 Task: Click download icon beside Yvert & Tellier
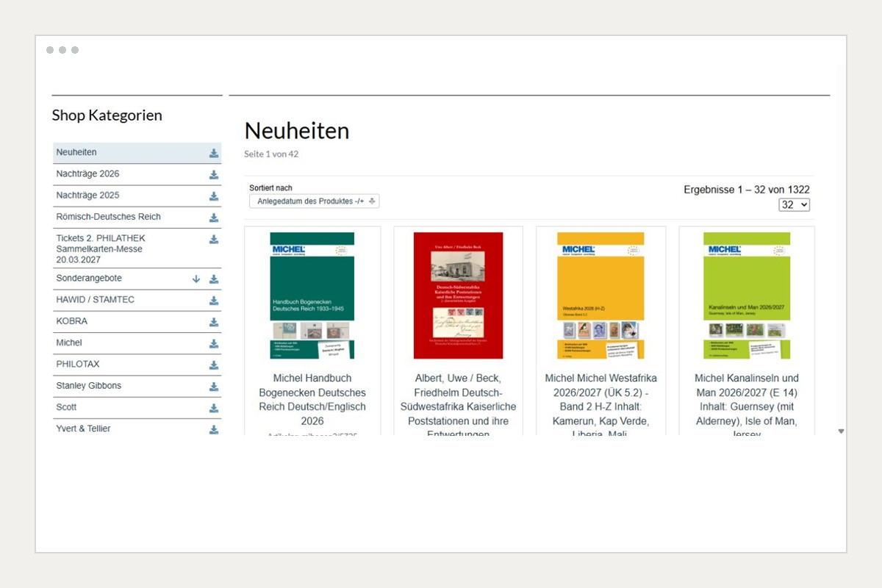[x=214, y=429]
